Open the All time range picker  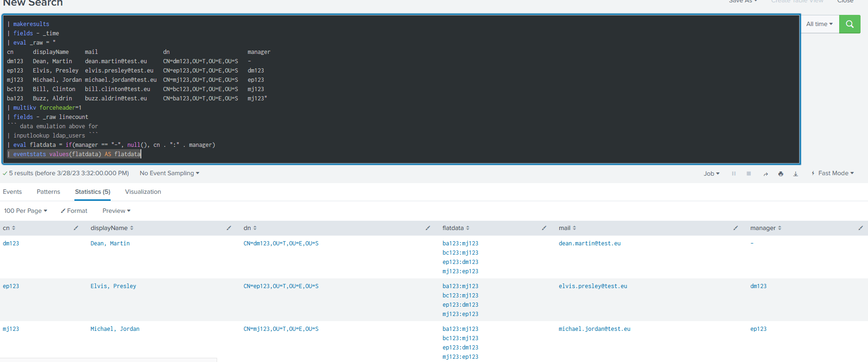click(x=820, y=24)
